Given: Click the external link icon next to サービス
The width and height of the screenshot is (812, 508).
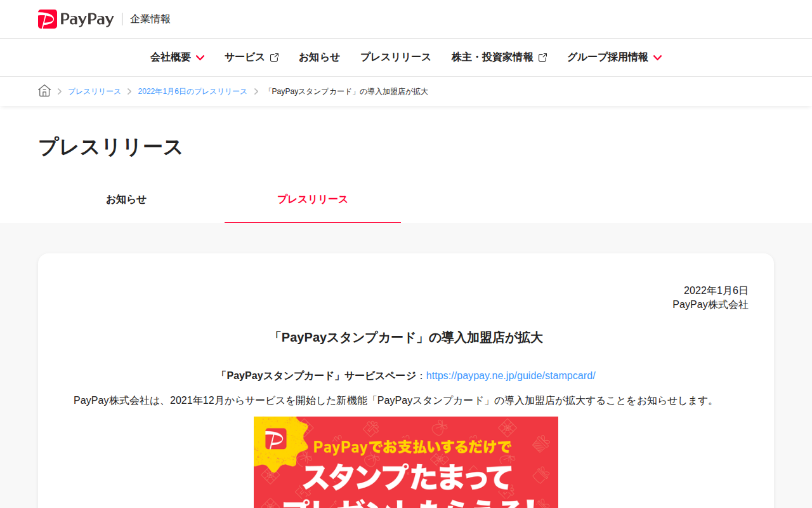Looking at the screenshot, I should [x=274, y=57].
